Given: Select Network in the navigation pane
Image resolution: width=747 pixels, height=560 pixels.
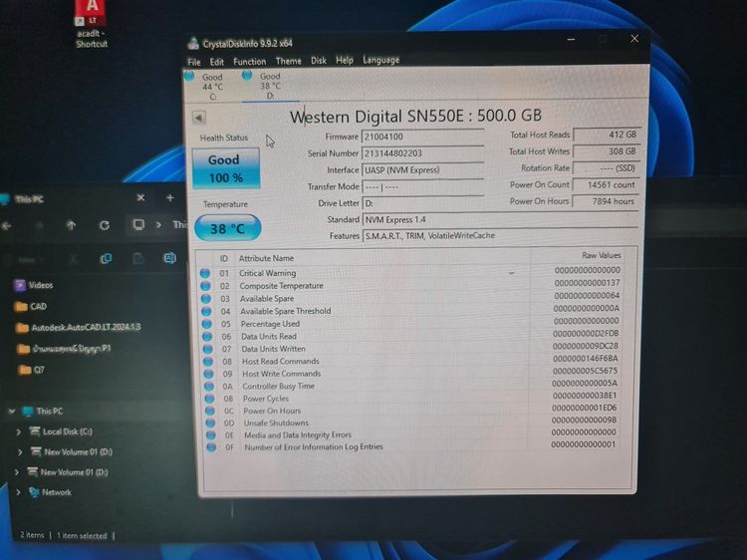Looking at the screenshot, I should tap(50, 492).
